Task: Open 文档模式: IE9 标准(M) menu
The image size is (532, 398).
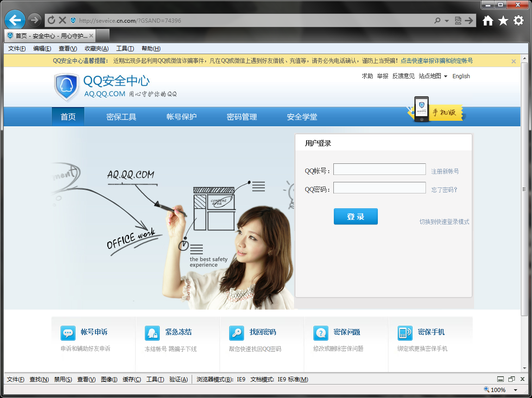Action: click(x=279, y=379)
